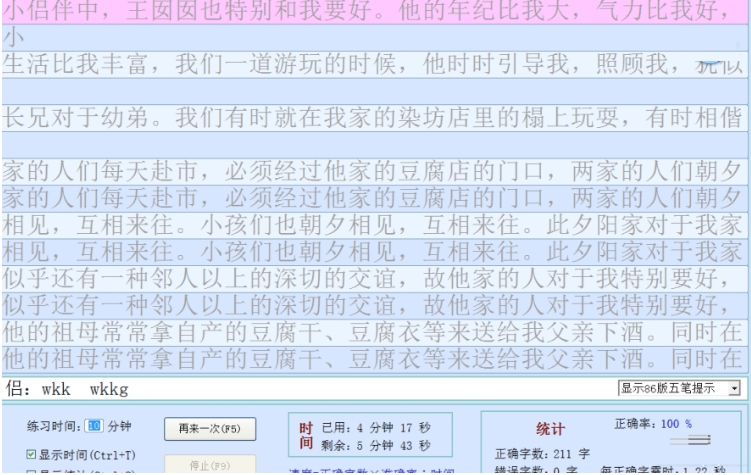The image size is (751, 475).
Task: Click the 已用: 4 分钟 17 秒 elapsed time
Action: point(376,427)
